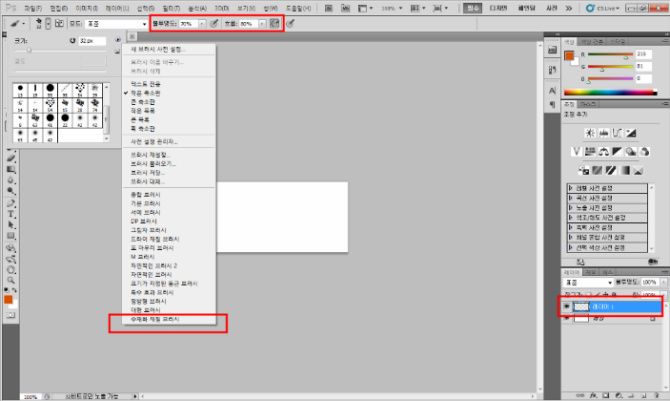Expand the Levels presets (레벨 사전 설정) row

coord(607,188)
